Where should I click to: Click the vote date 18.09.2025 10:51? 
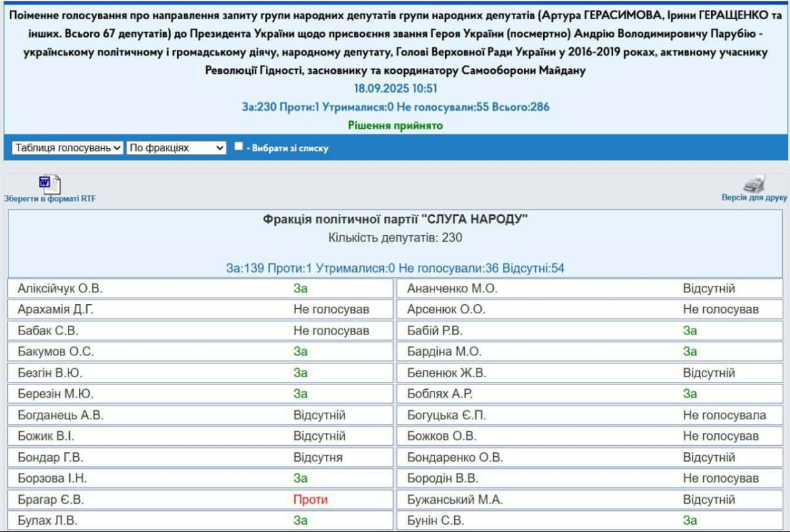[x=395, y=89]
